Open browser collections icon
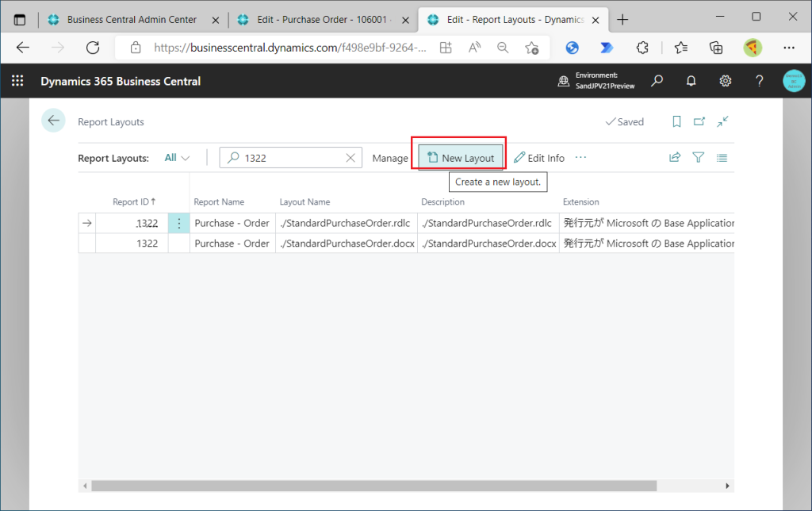The width and height of the screenshot is (812, 511). coord(716,48)
